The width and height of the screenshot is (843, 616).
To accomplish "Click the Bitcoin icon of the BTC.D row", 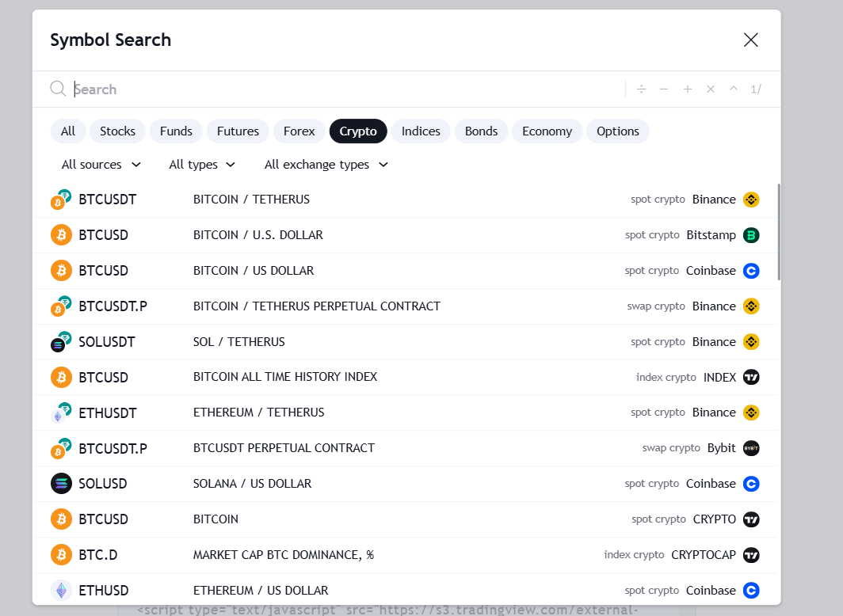I will pos(61,555).
